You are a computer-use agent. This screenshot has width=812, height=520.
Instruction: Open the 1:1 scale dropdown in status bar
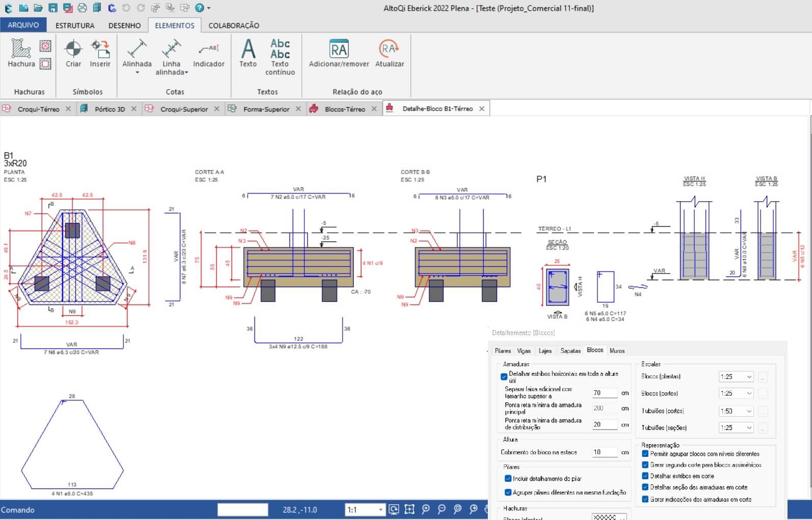click(365, 509)
